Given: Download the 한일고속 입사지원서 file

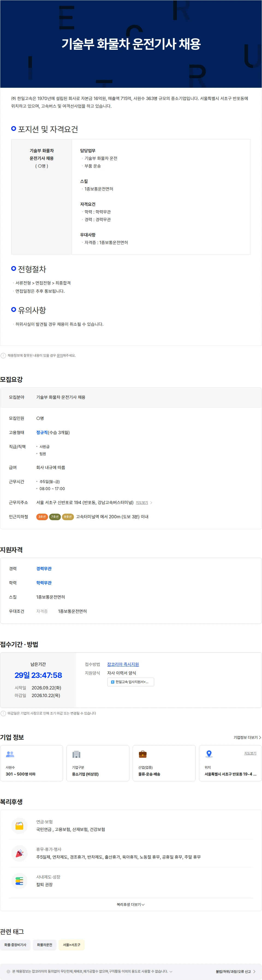Looking at the screenshot, I should pyautogui.click(x=131, y=682).
